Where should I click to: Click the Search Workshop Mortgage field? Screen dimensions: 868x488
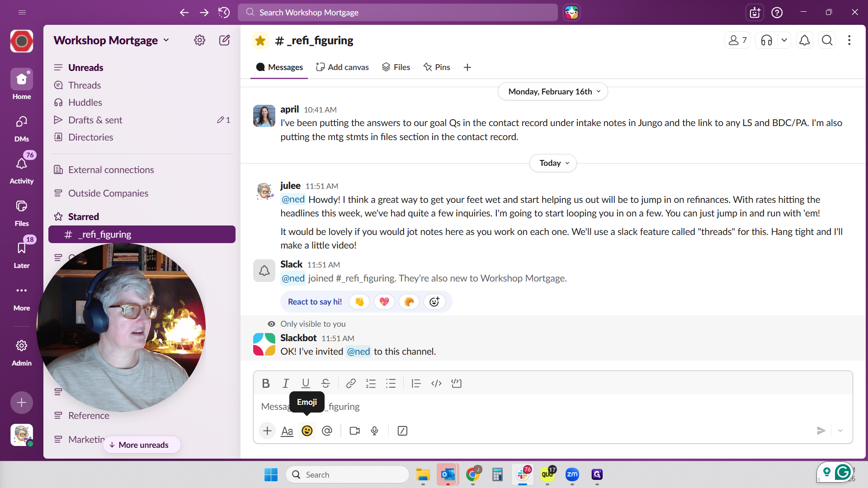click(398, 12)
